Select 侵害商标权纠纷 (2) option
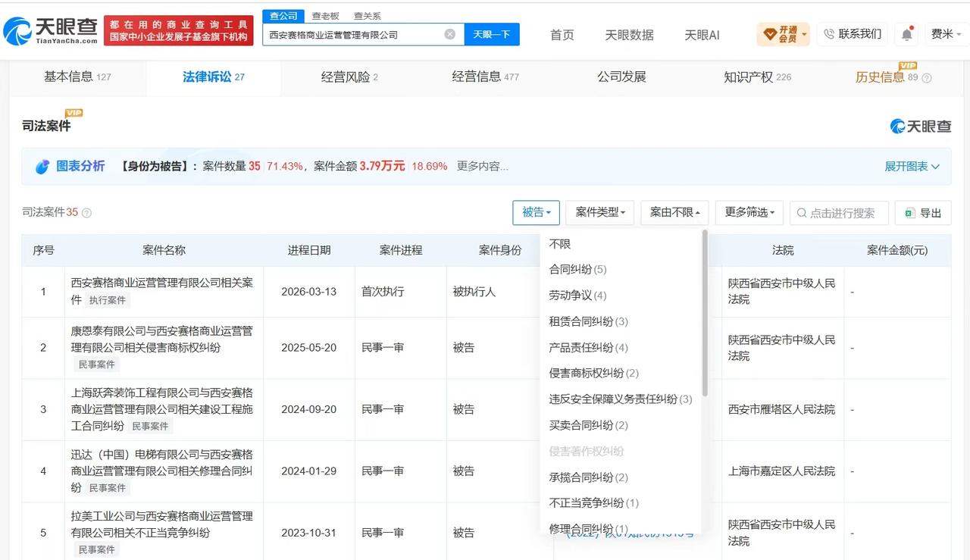Image resolution: width=970 pixels, height=560 pixels. point(594,374)
